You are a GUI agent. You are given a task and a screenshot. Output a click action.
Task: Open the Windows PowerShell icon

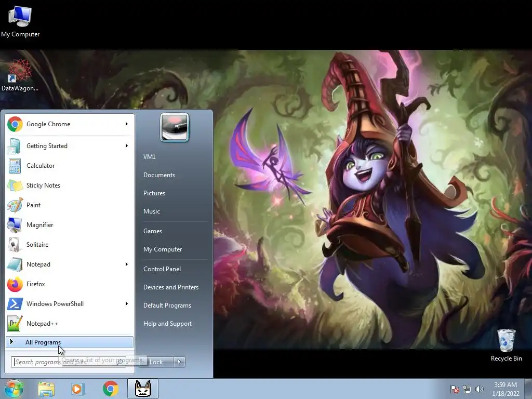click(x=15, y=304)
